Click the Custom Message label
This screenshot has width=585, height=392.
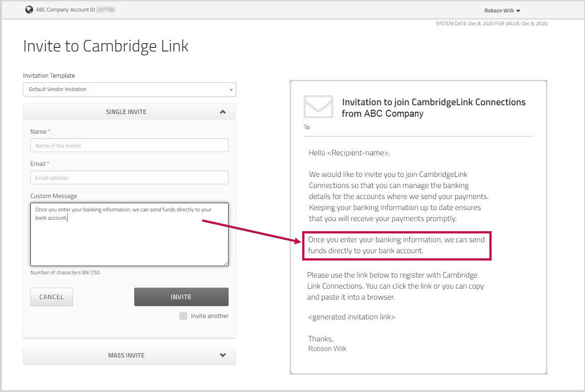pyautogui.click(x=54, y=196)
